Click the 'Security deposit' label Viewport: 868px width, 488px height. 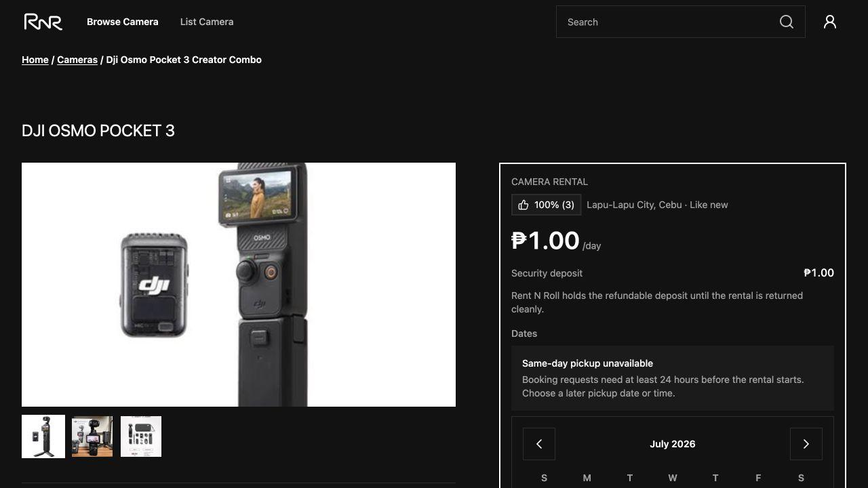pyautogui.click(x=547, y=273)
